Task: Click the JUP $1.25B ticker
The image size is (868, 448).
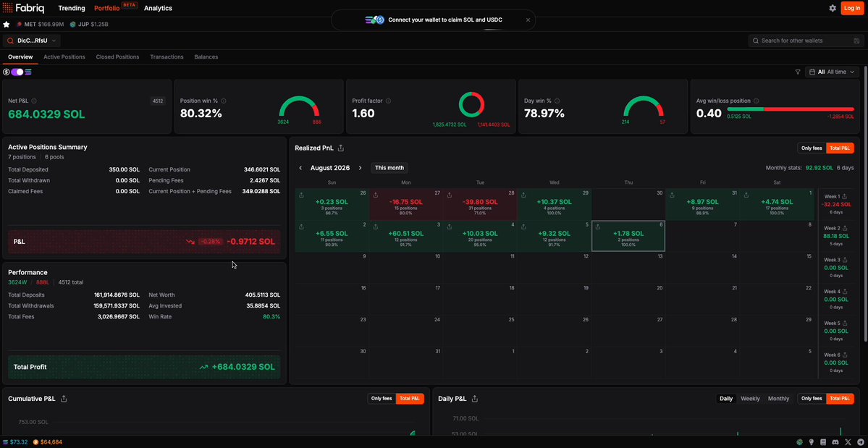Action: [89, 25]
